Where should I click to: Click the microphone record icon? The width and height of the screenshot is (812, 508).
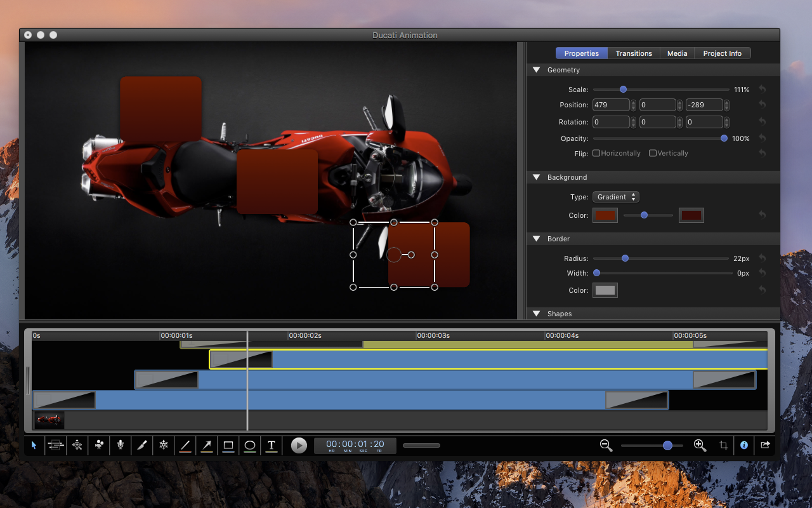[121, 446]
